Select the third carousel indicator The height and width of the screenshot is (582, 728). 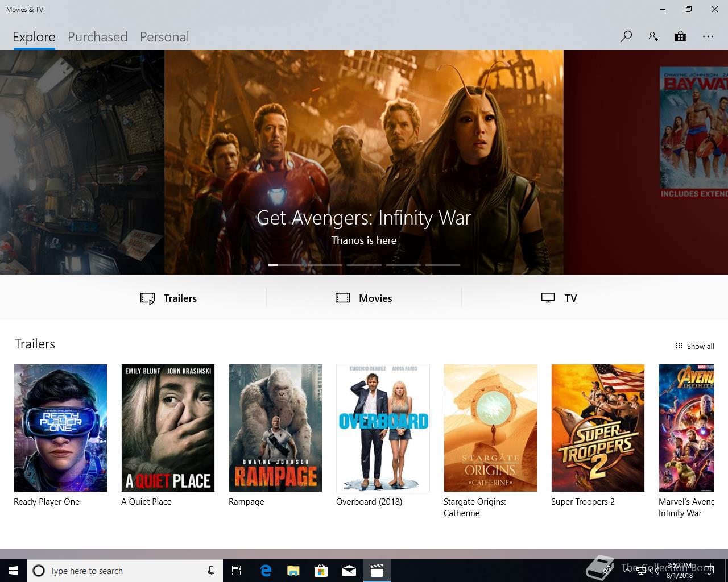pyautogui.click(x=364, y=265)
